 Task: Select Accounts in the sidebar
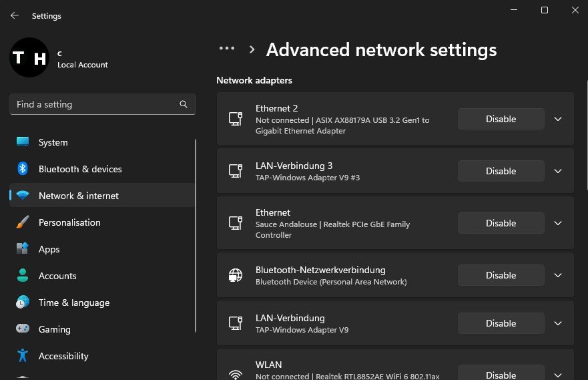tap(57, 276)
